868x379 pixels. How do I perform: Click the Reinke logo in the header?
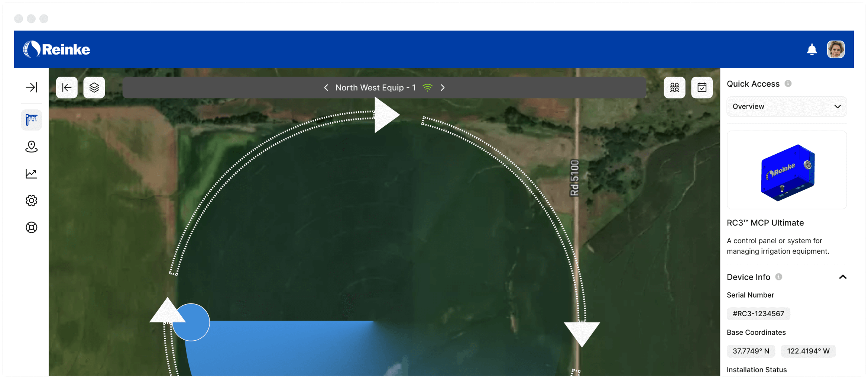coord(56,49)
